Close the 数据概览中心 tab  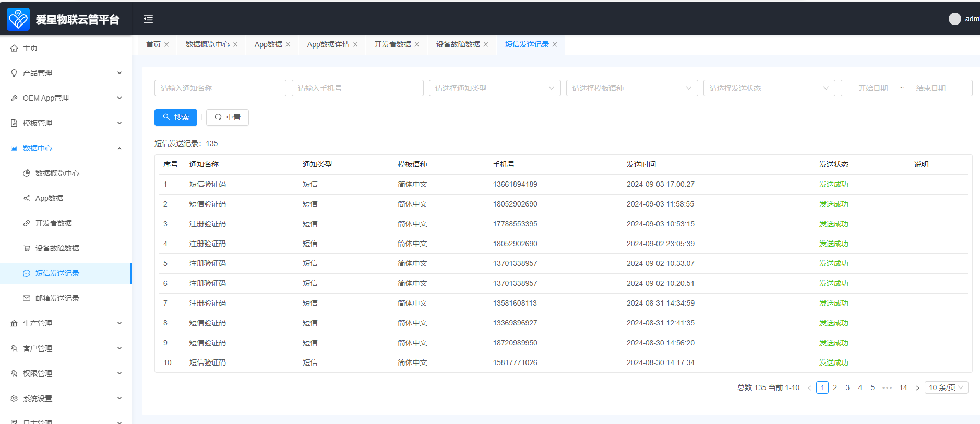click(235, 44)
